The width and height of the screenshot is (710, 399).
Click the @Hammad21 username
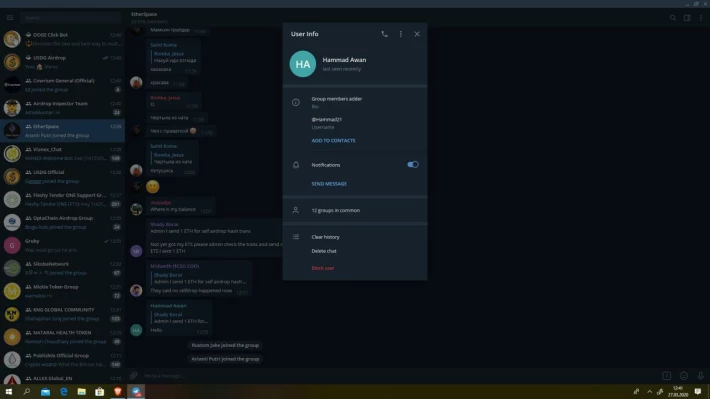(326, 120)
